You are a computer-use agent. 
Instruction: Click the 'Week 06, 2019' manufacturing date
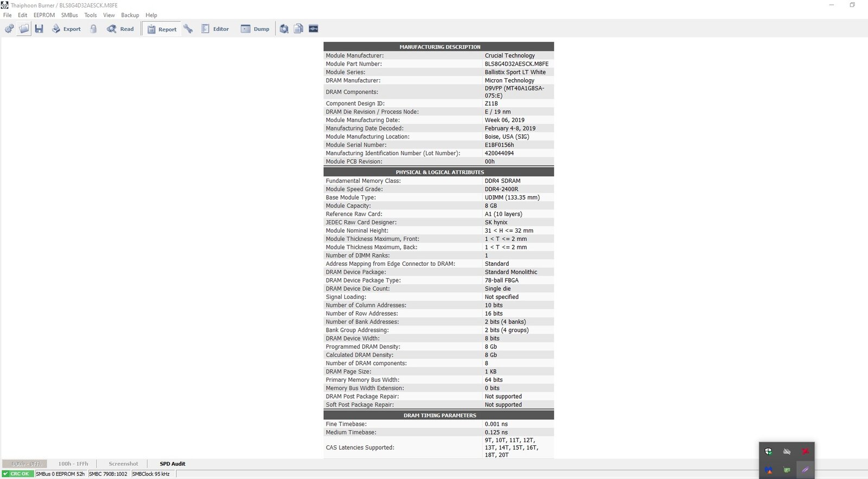(x=505, y=120)
